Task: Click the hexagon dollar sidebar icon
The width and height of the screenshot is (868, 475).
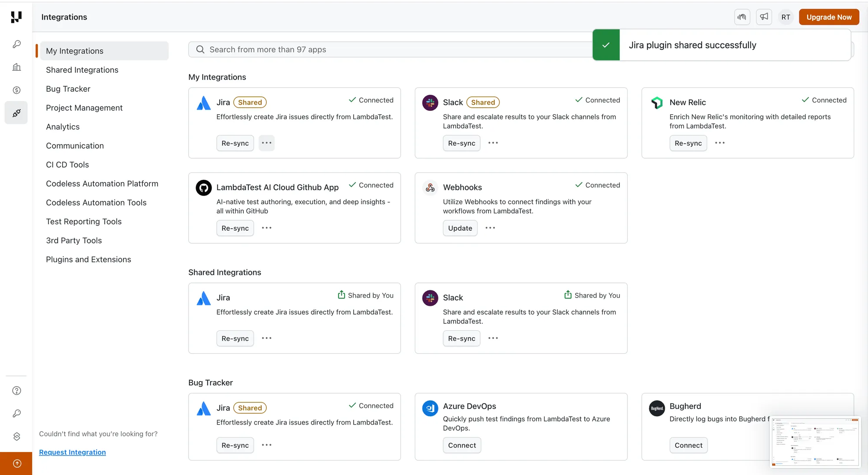Action: point(17,436)
